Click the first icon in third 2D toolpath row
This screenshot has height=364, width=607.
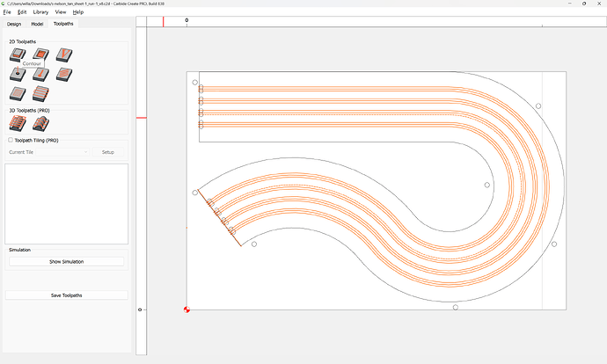click(x=18, y=93)
